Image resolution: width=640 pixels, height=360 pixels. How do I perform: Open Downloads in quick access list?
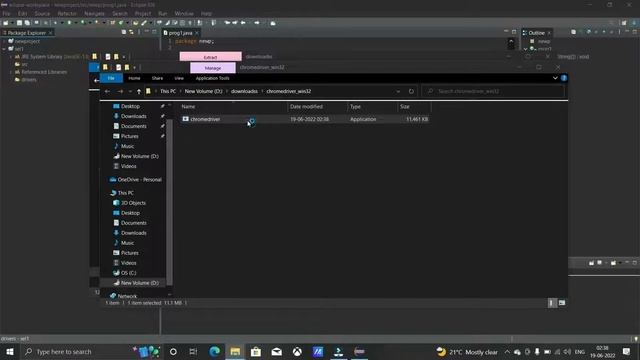coord(133,116)
